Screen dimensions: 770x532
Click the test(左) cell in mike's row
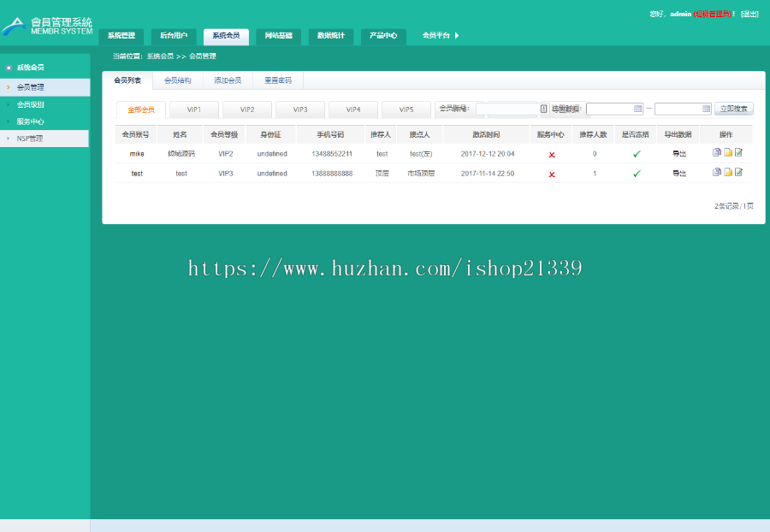tap(421, 154)
